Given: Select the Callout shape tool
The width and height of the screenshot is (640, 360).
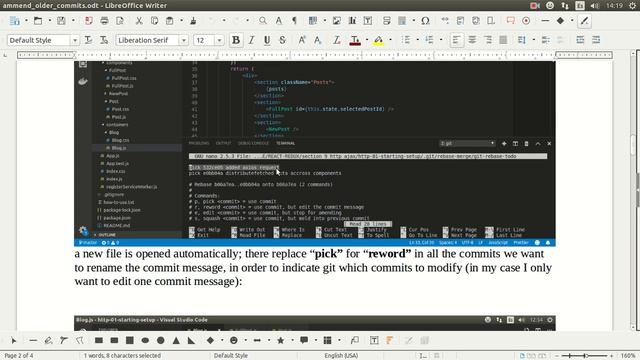Looking at the screenshot, I should [x=304, y=340].
